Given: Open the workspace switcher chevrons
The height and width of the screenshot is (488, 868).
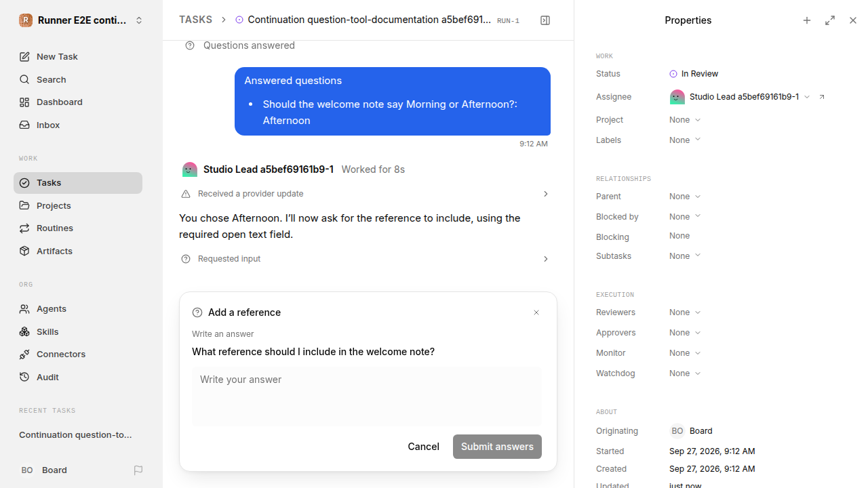Looking at the screenshot, I should [139, 20].
